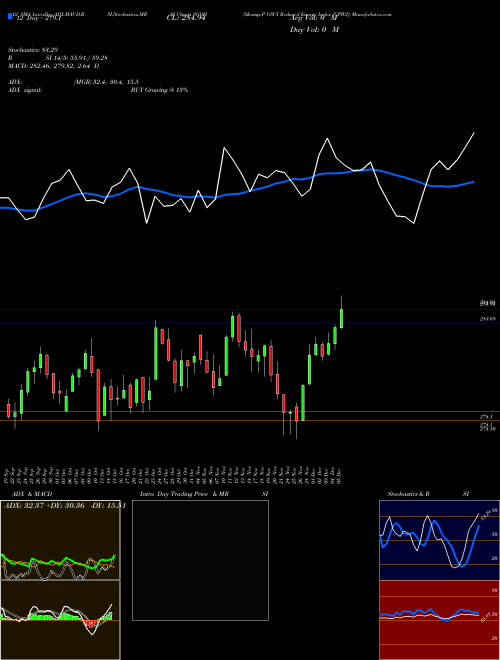Click the 'SI 14/3: 55.91 / 59.28' value
500x660 pixels.
pyautogui.click(x=77, y=58)
